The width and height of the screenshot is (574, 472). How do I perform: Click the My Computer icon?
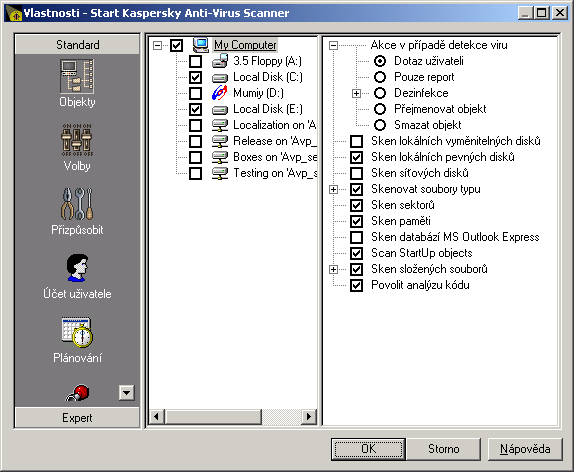(201, 45)
